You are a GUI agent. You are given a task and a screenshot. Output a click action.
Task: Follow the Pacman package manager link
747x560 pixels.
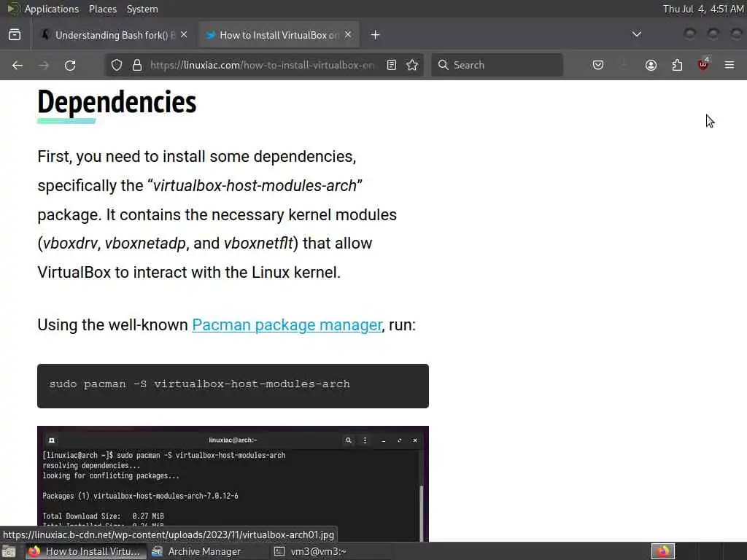coord(287,324)
